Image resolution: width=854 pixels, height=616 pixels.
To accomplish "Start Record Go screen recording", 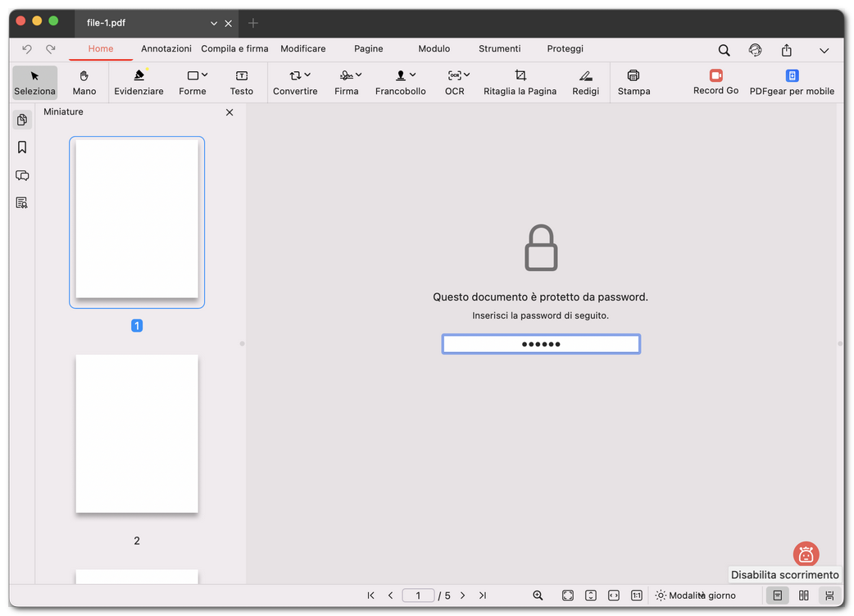I will [x=715, y=82].
